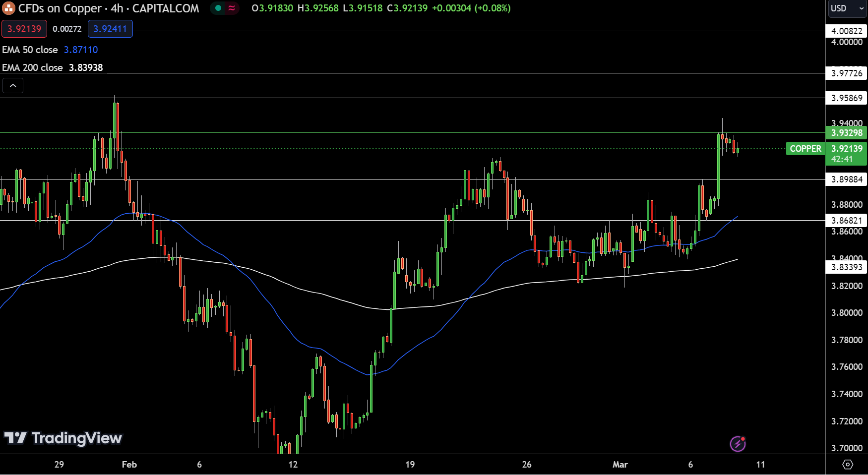Click the Mar date on time axis

[x=620, y=465]
